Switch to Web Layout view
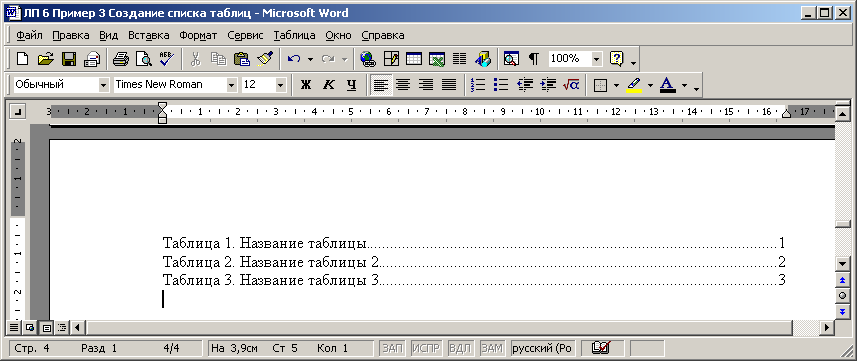Viewport: 857px width, 361px height. pyautogui.click(x=30, y=328)
